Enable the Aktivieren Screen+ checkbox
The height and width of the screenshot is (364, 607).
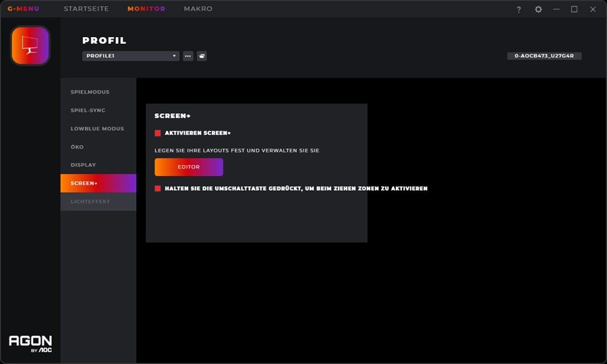(158, 133)
